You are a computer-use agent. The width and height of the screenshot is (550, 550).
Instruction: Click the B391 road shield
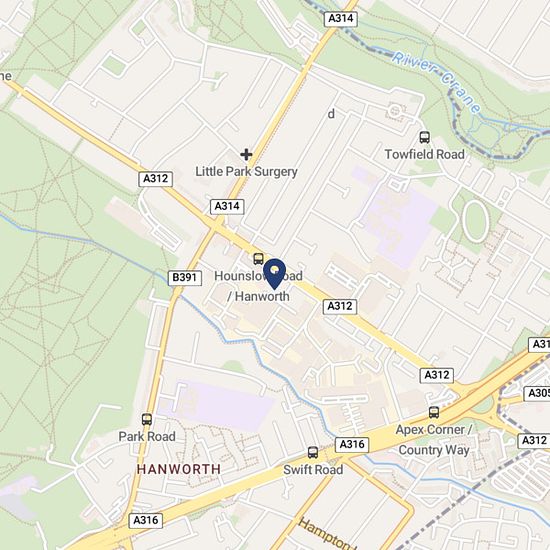coord(185,278)
